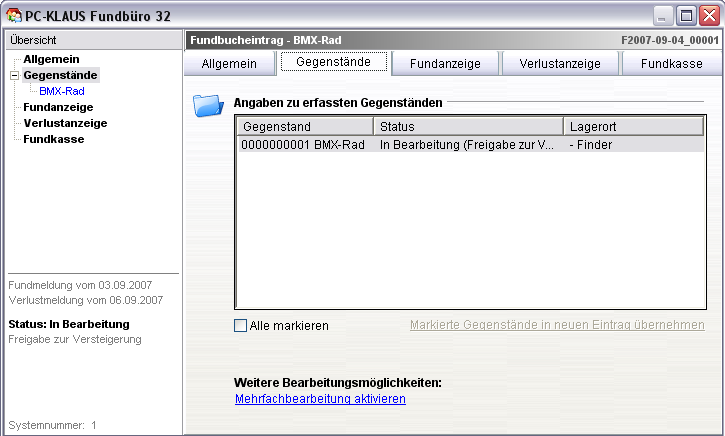Screen dimensions: 725x436
Task: Select Fundanzeige in the overview tree
Action: 58,107
